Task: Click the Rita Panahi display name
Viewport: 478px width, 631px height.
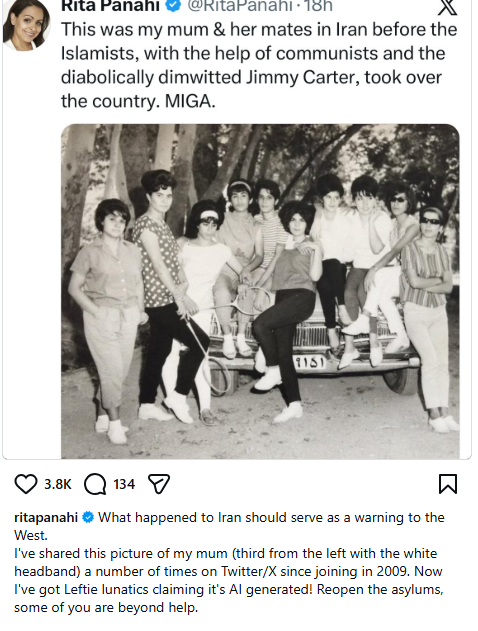Action: (111, 6)
